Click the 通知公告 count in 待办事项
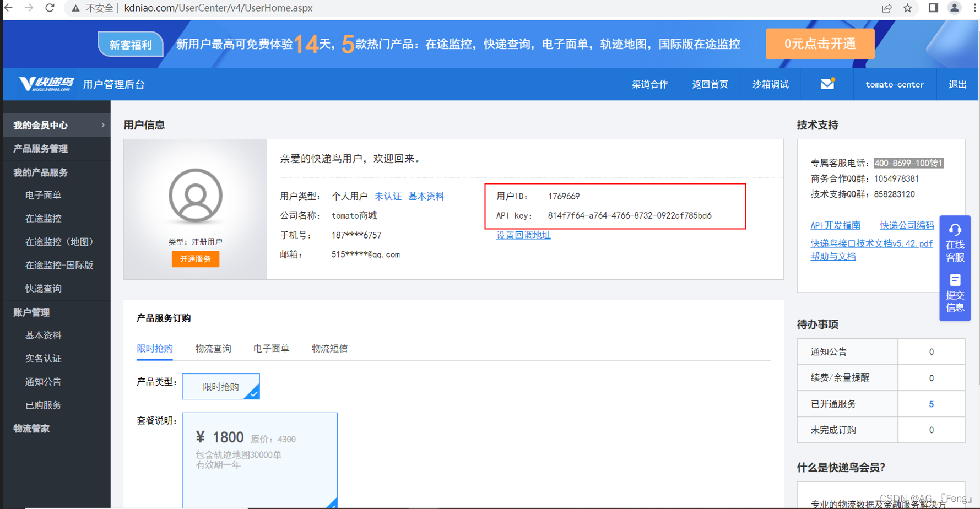 click(931, 351)
